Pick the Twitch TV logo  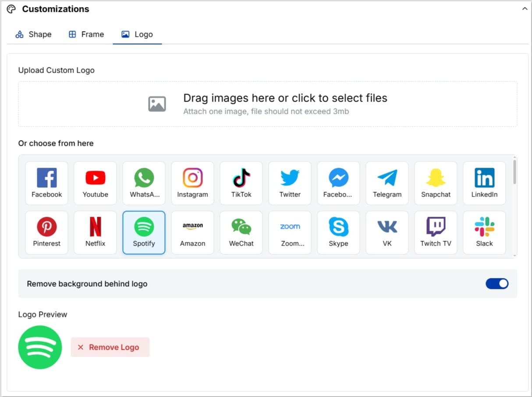[436, 232]
